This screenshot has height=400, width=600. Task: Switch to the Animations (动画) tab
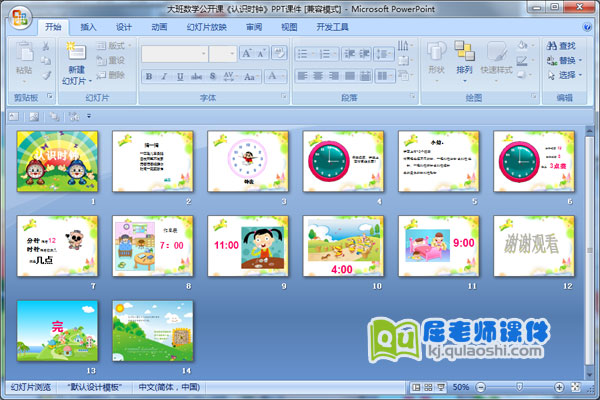[159, 27]
